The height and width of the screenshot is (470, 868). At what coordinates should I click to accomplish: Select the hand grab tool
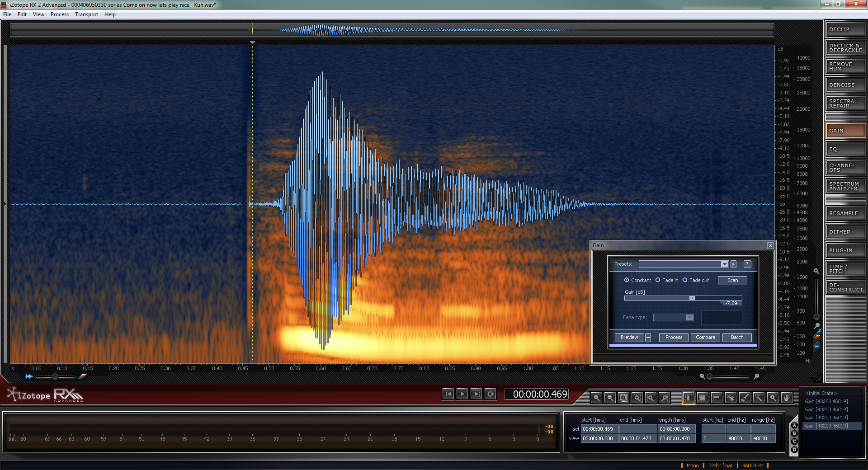(787, 398)
